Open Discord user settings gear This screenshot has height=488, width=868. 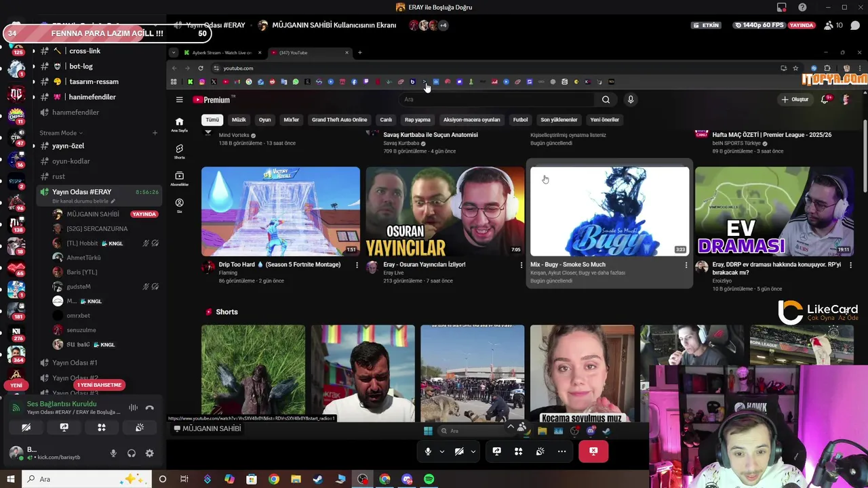[149, 453]
